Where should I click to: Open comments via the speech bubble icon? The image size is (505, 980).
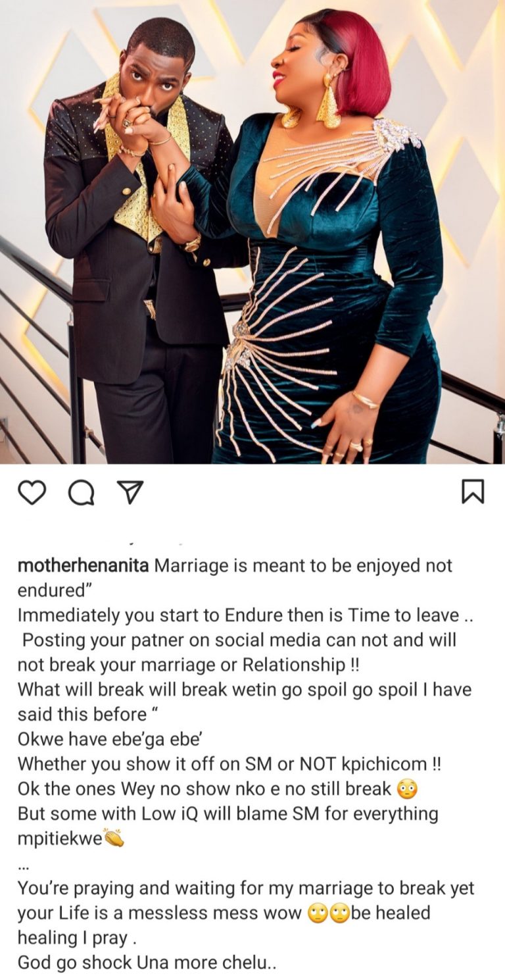click(81, 492)
